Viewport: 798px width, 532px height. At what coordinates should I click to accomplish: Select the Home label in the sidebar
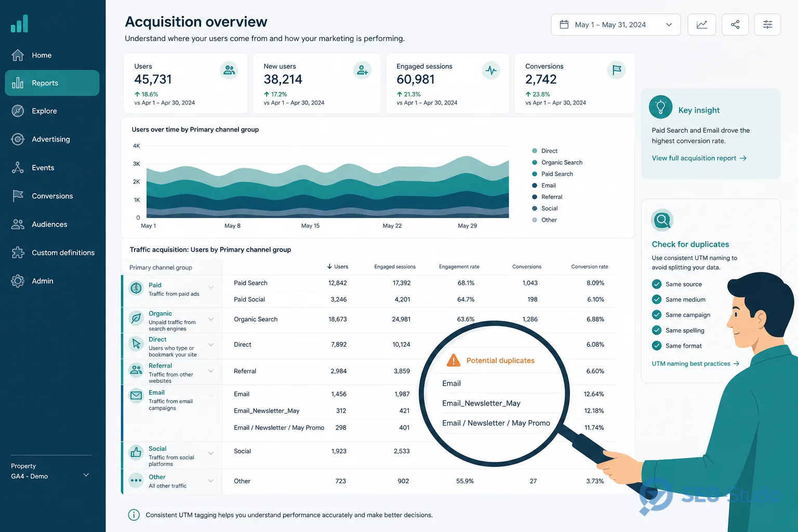(x=42, y=55)
